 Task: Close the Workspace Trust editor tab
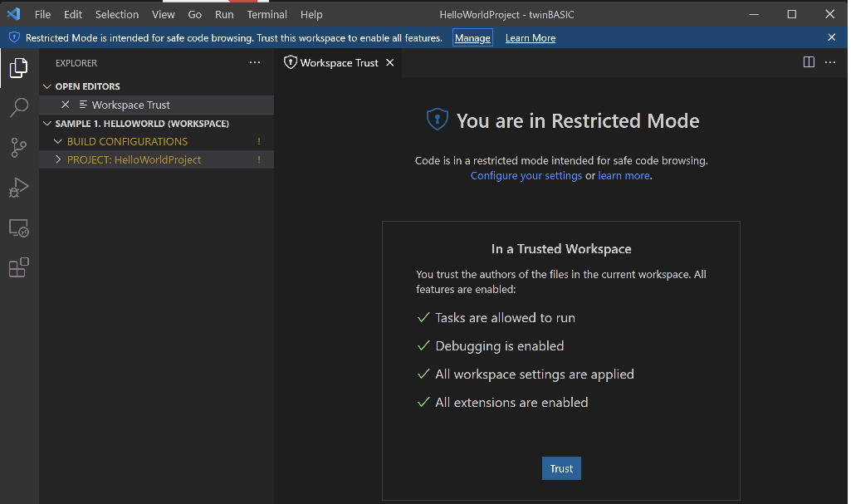390,62
